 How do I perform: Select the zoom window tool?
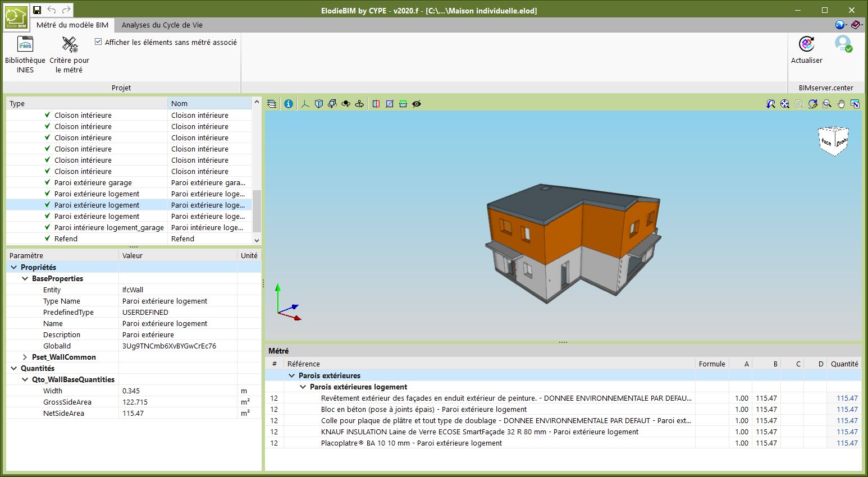tap(827, 104)
